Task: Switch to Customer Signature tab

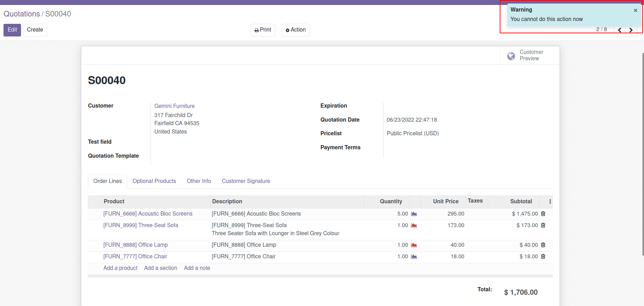Action: (x=246, y=181)
